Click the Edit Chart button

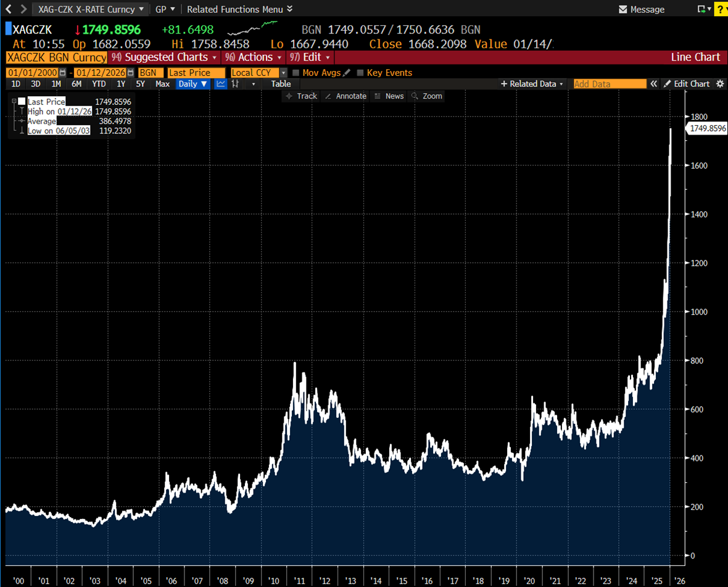pos(687,84)
